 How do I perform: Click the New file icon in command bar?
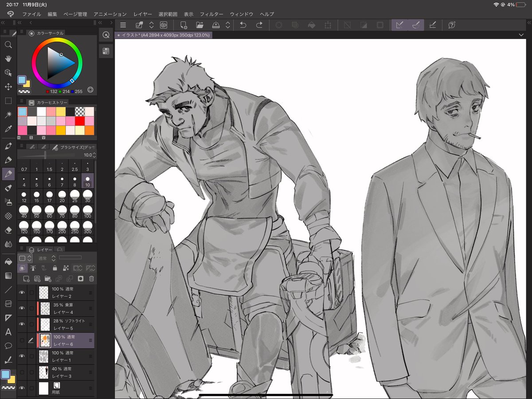point(184,25)
